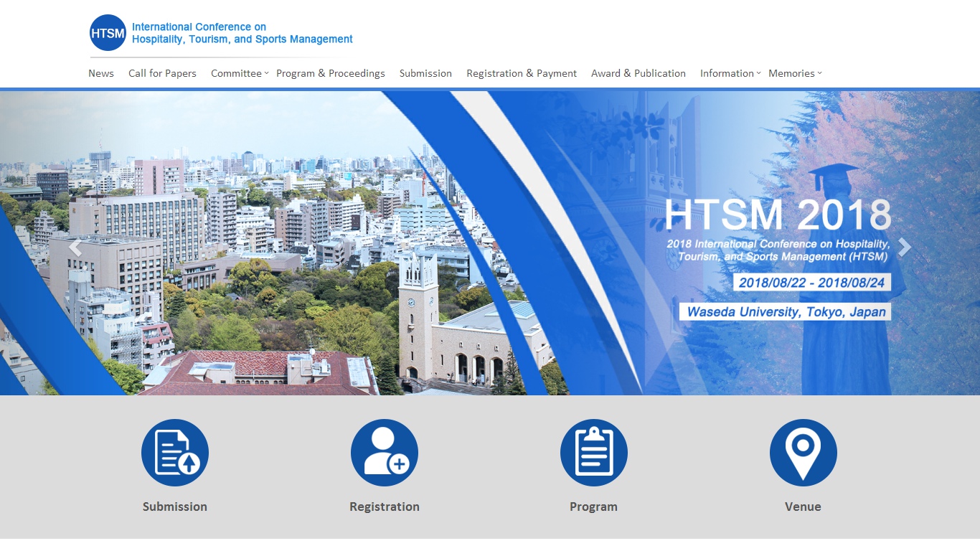Click the 2018/08/22 - 2018/08/24 date label
The width and height of the screenshot is (980, 551).
click(x=812, y=283)
